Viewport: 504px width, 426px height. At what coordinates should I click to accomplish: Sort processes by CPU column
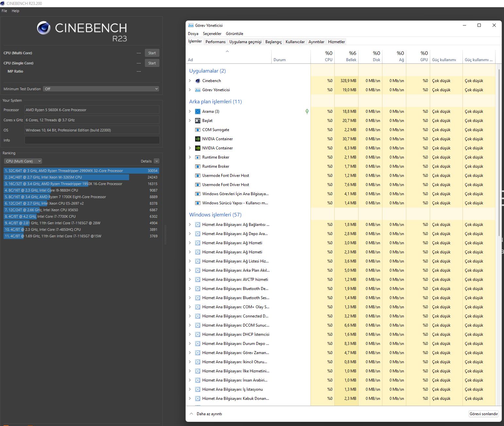323,56
